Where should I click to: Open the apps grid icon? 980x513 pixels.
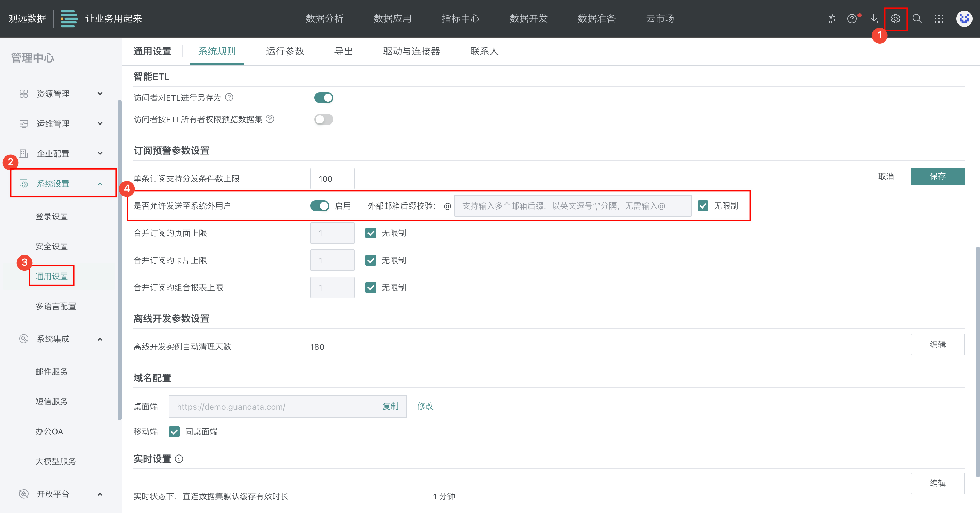pyautogui.click(x=938, y=19)
